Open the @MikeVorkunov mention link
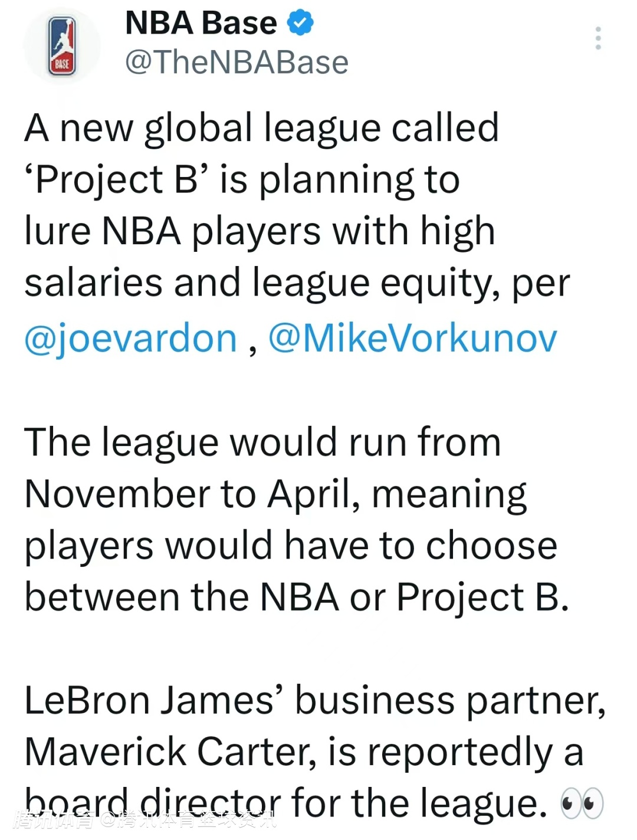The height and width of the screenshot is (840, 637). tap(412, 339)
